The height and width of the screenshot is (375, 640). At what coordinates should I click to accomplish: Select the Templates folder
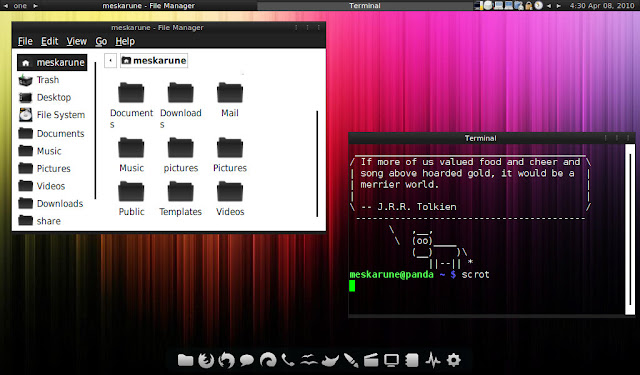click(x=180, y=199)
